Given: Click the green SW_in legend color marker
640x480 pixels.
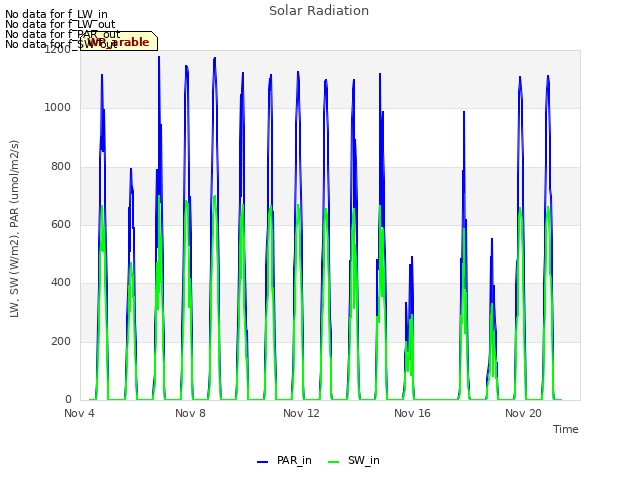Looking at the screenshot, I should coord(333,462).
